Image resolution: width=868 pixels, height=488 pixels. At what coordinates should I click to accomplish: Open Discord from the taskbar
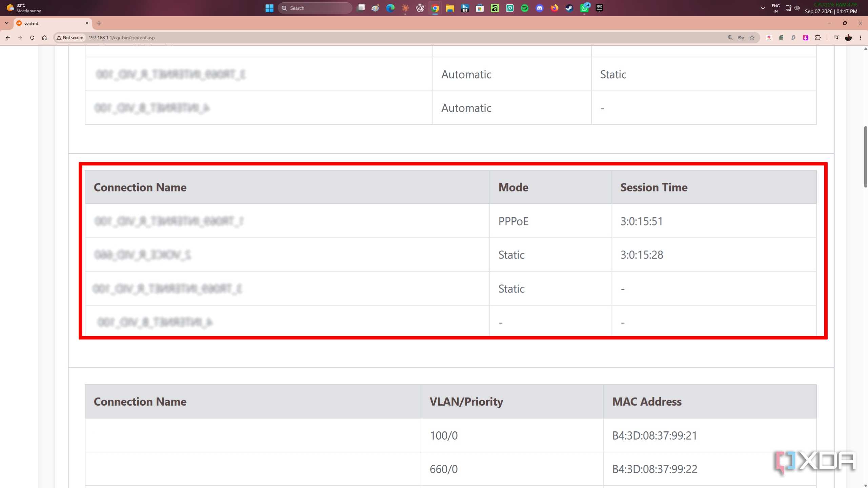click(x=540, y=8)
